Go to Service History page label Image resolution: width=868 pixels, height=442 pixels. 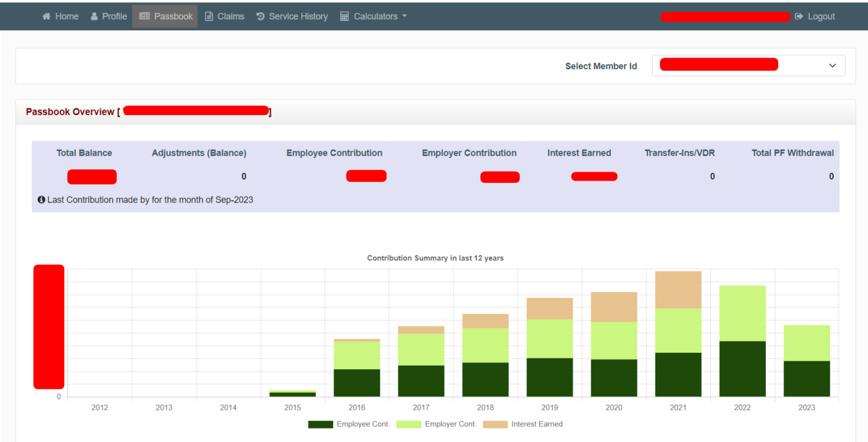[298, 16]
